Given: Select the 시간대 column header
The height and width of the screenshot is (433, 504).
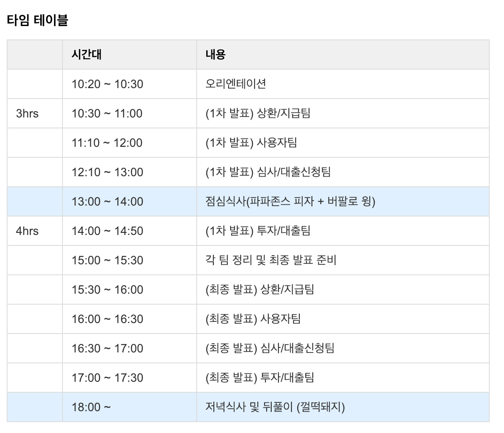Looking at the screenshot, I should point(130,55).
